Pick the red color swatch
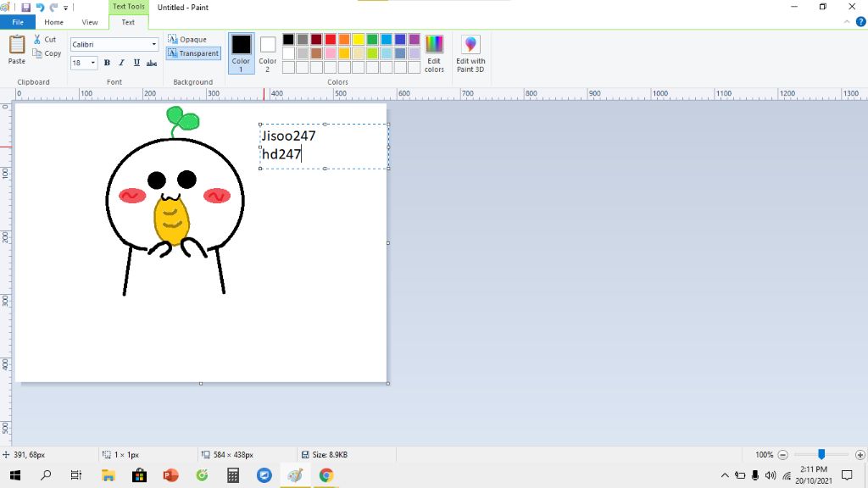 (x=331, y=39)
